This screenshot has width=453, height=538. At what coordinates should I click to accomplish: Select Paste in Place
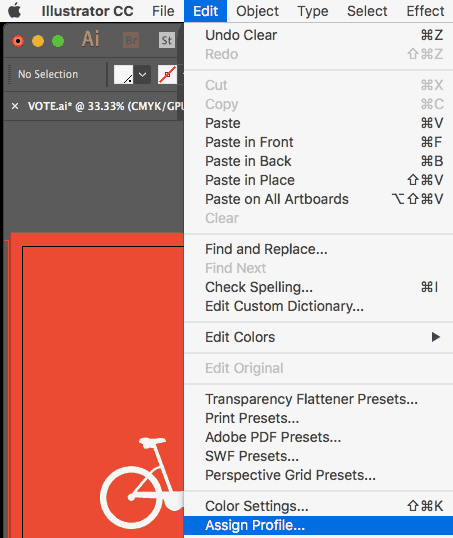tap(318, 180)
